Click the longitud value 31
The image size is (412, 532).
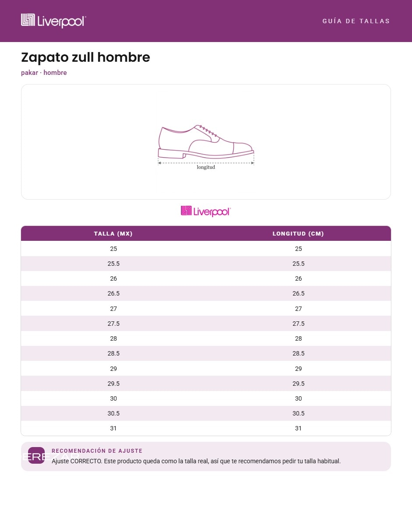[298, 428]
